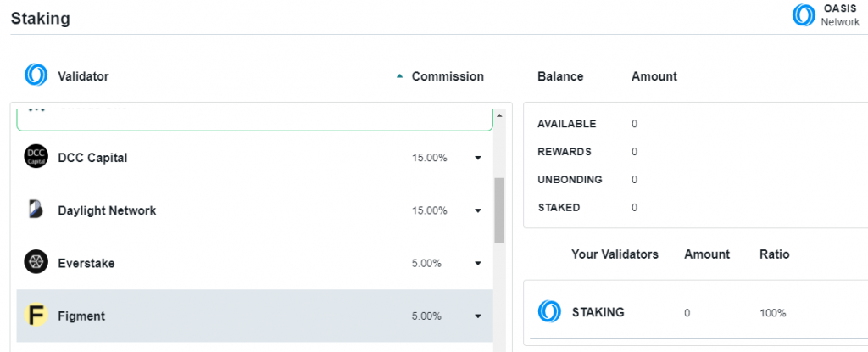Click the AVAILABLE amount value 0
Screen dimensions: 868x352
[x=634, y=124]
